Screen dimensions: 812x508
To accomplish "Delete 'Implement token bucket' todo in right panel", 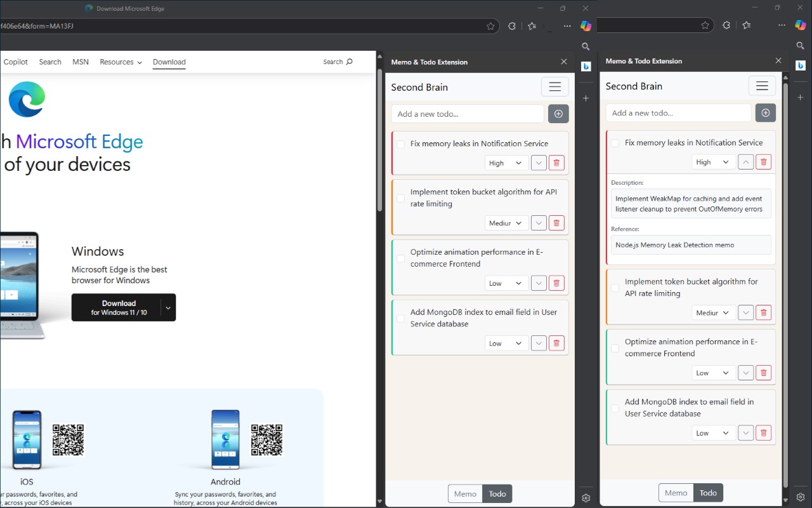I will (763, 312).
